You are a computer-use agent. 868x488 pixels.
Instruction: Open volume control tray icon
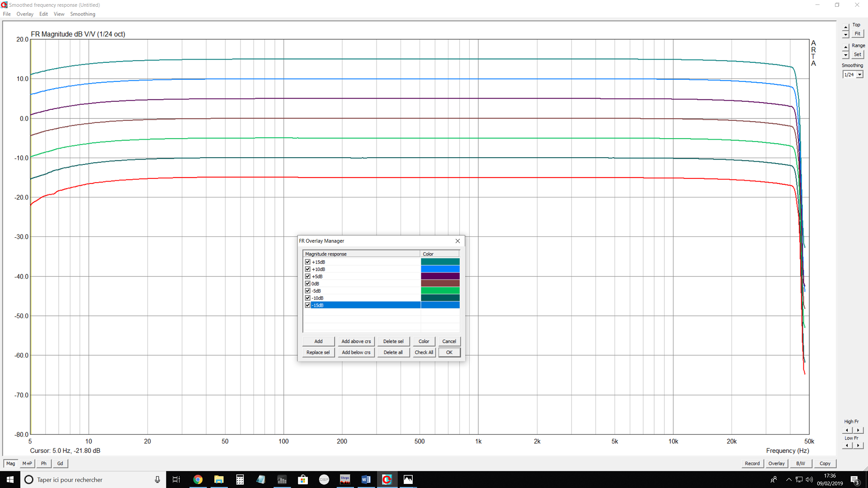point(809,479)
